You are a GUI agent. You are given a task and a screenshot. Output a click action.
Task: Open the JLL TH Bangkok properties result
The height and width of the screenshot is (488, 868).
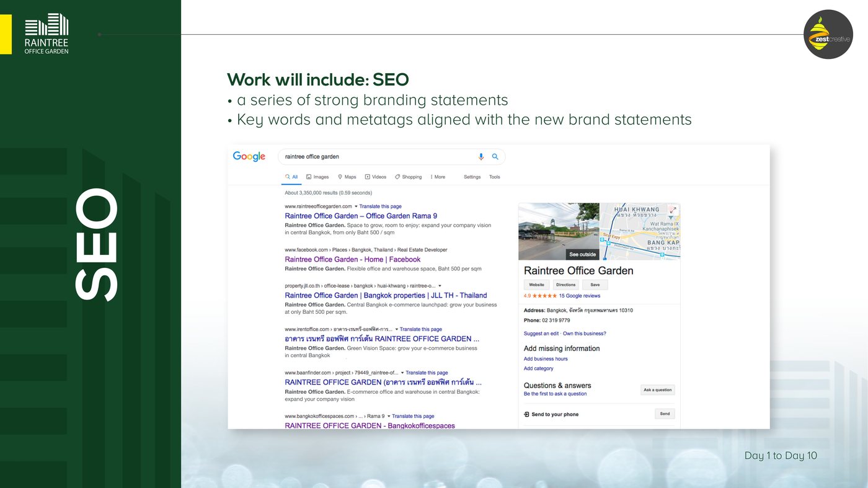coord(386,295)
